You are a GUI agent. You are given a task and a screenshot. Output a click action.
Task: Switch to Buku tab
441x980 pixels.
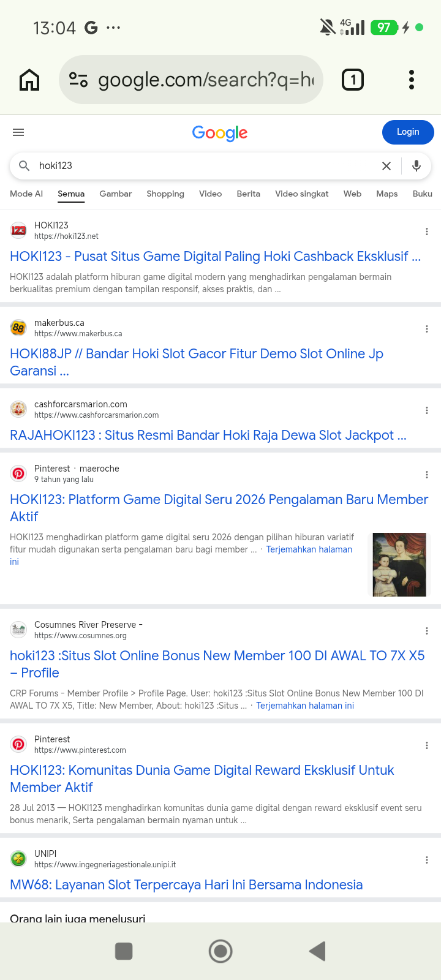[423, 194]
